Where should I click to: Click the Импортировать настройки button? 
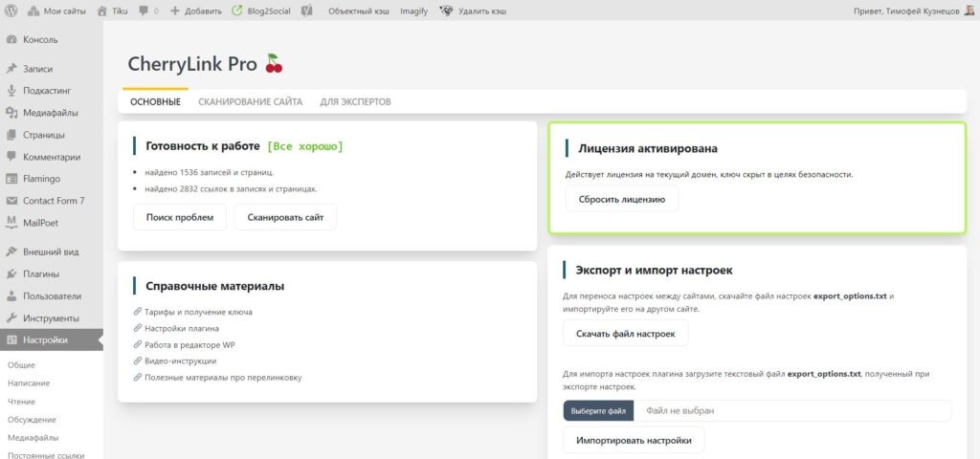(634, 440)
